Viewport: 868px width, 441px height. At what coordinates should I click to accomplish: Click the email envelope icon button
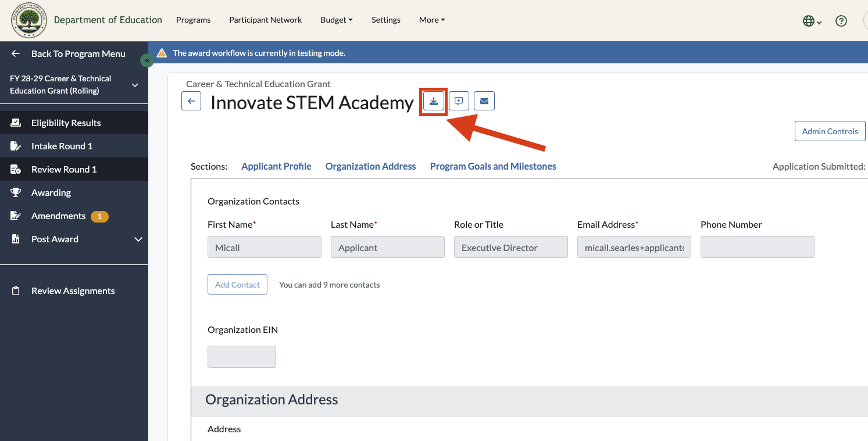[x=484, y=101]
